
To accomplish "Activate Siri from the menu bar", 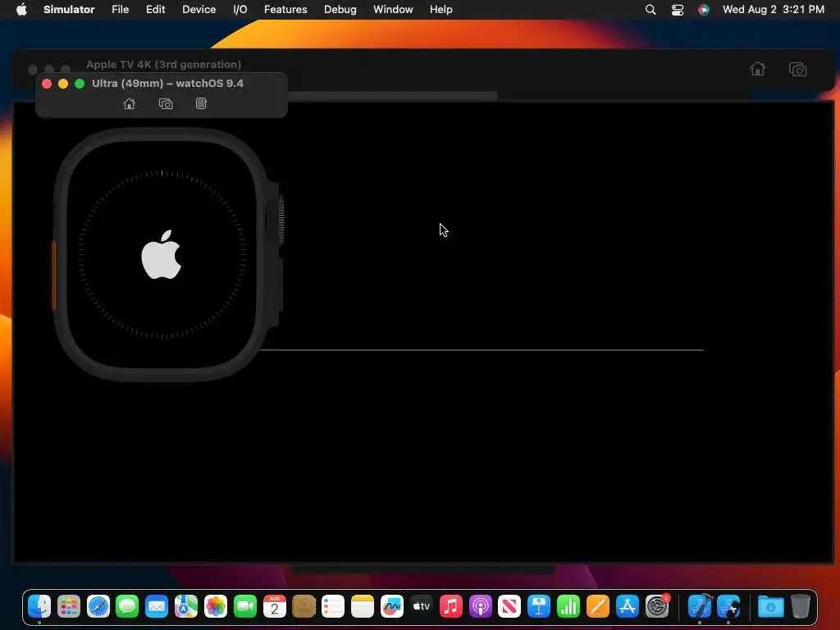I will pos(703,10).
